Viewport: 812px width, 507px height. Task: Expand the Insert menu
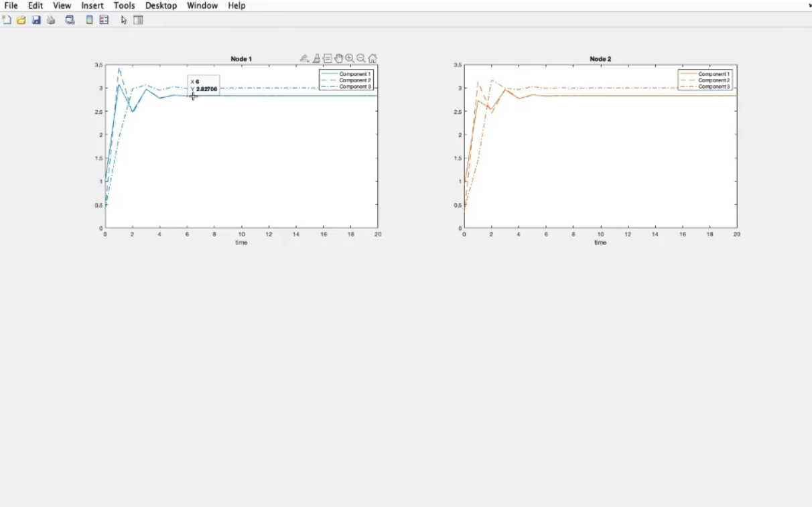coord(92,5)
